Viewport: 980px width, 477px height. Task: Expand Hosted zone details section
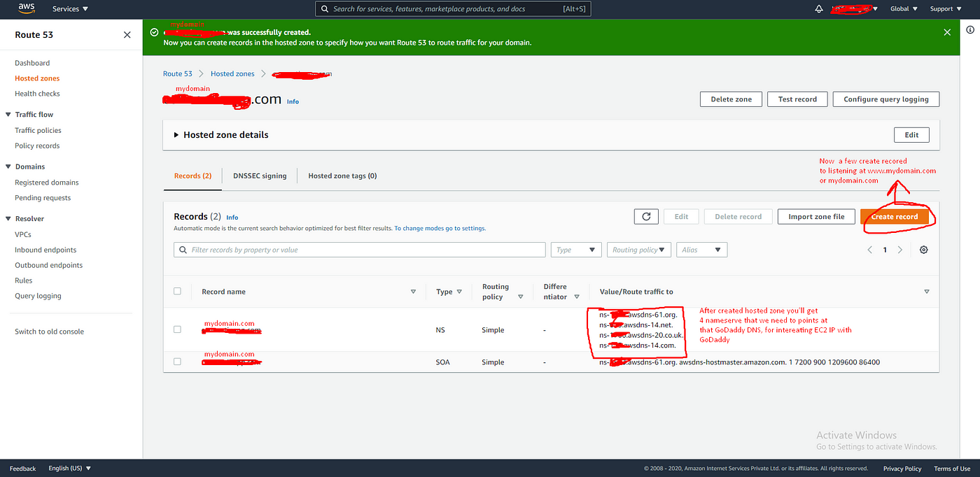tap(176, 135)
